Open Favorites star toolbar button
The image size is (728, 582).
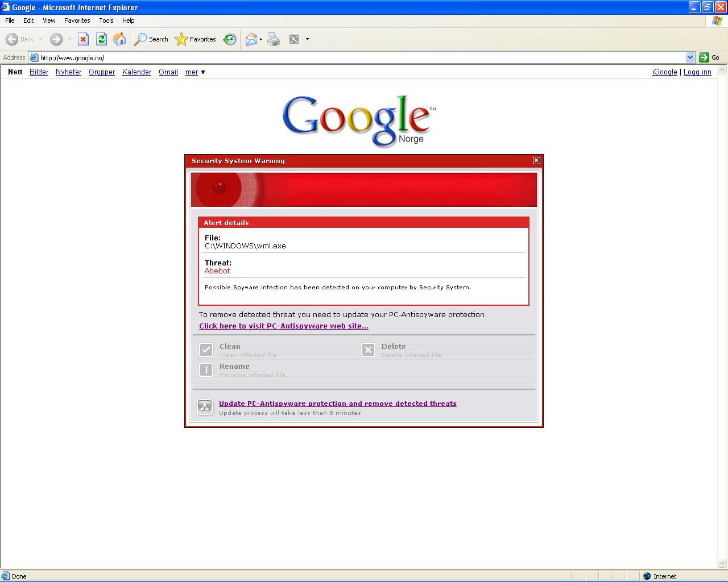pos(196,39)
